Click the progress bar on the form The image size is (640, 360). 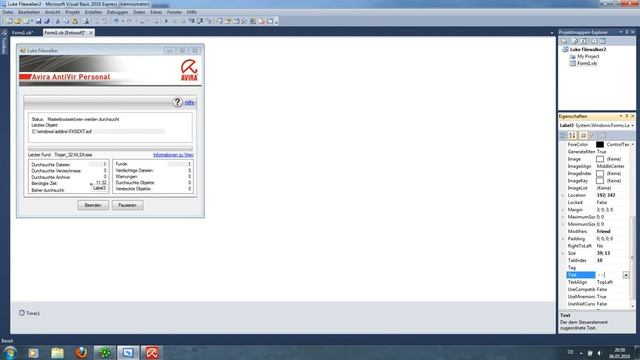click(110, 149)
